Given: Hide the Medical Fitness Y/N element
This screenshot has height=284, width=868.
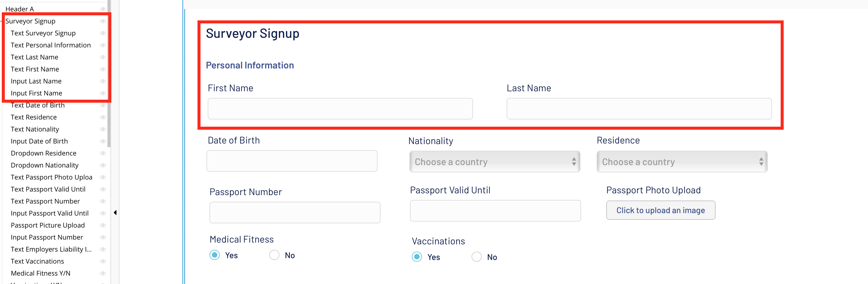Looking at the screenshot, I should tap(103, 273).
